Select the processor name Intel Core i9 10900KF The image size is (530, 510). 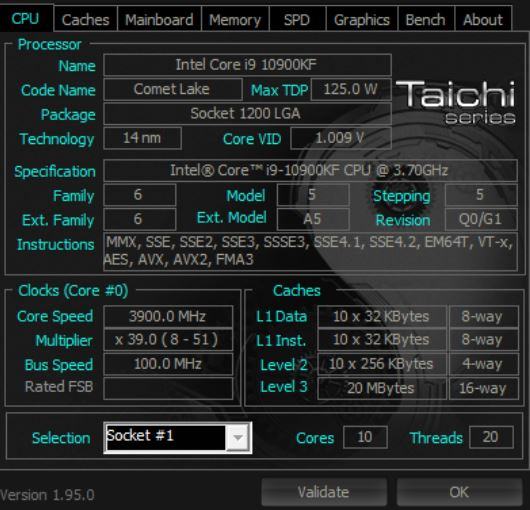pos(247,65)
